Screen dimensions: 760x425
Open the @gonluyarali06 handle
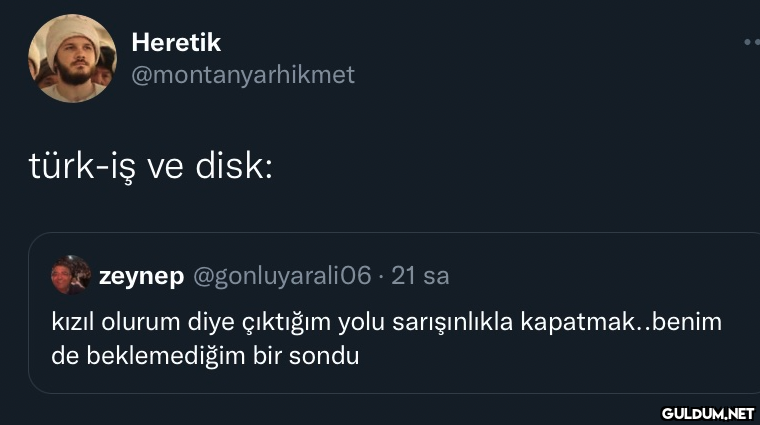click(281, 275)
